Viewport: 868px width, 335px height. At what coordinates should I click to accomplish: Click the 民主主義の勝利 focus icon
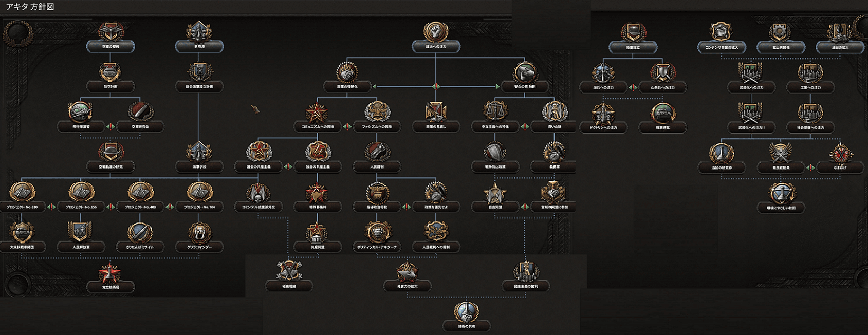(526, 272)
